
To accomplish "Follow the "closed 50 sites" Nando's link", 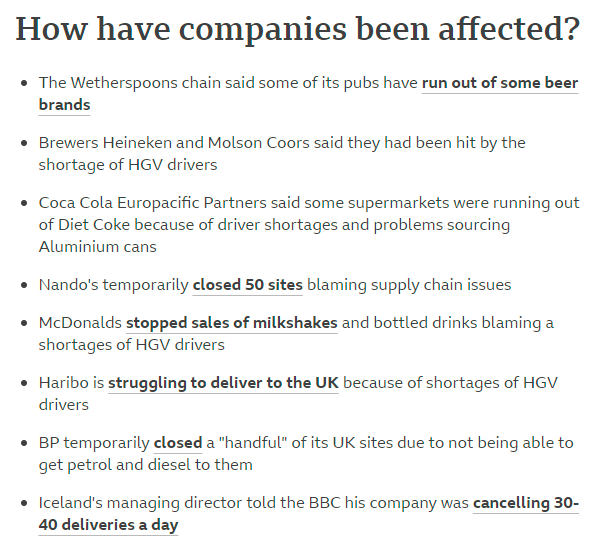I will coord(247,285).
